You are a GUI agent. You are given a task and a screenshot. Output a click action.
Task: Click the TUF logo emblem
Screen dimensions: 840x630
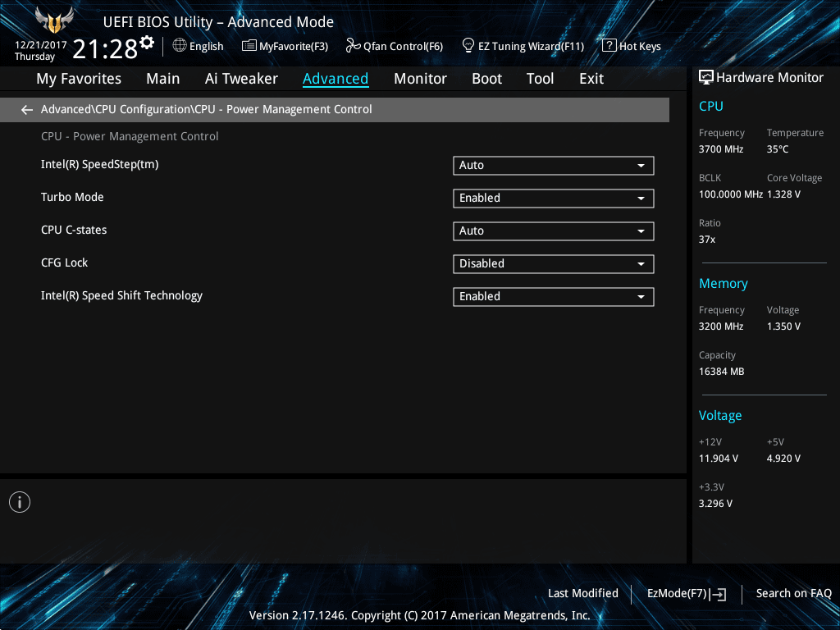click(x=53, y=21)
